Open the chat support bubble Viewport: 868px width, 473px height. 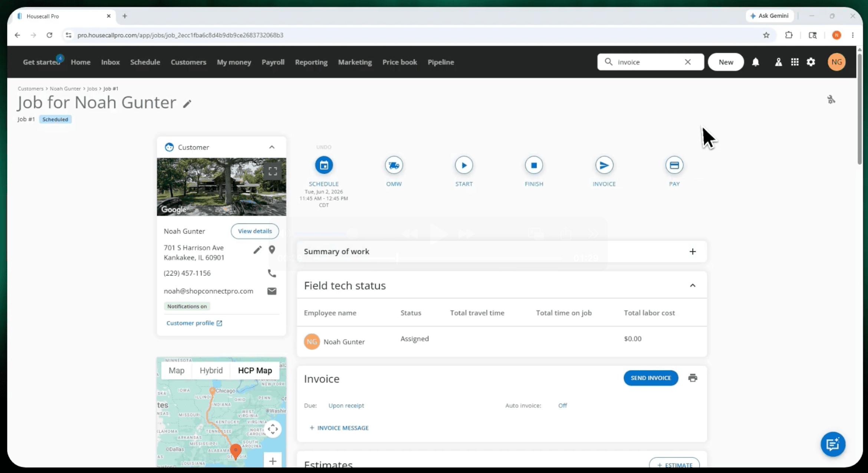pyautogui.click(x=833, y=444)
